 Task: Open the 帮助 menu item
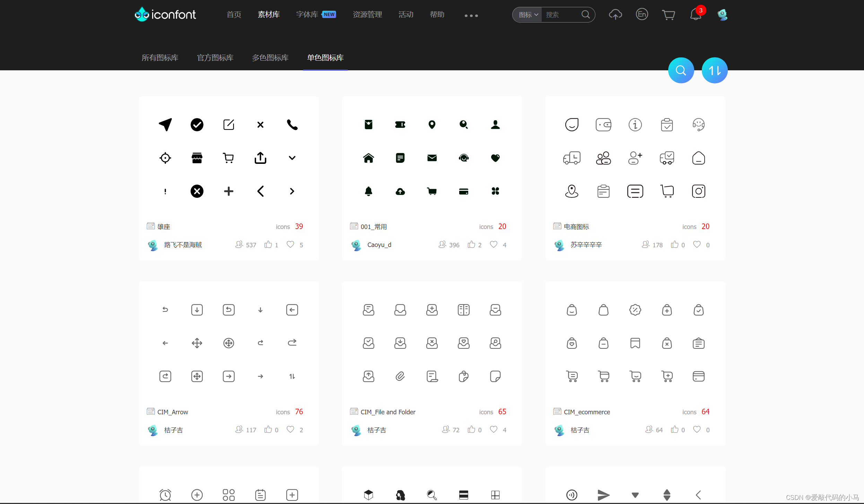pyautogui.click(x=437, y=15)
